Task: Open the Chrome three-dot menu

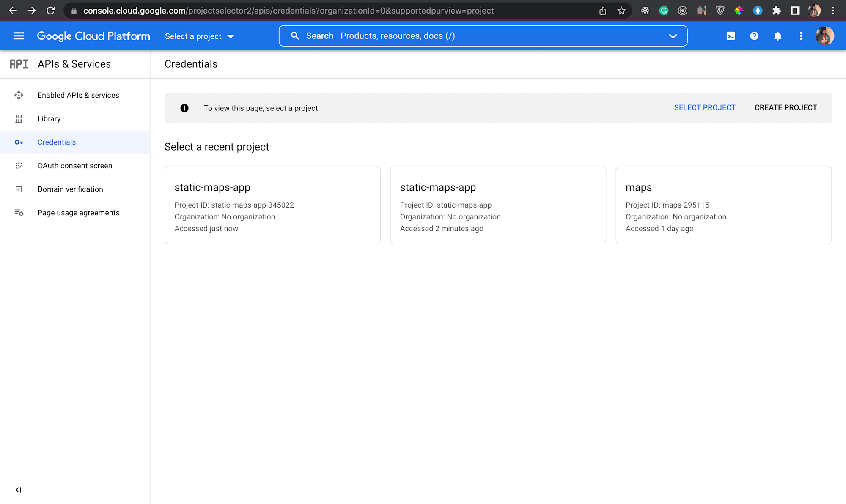Action: click(833, 11)
